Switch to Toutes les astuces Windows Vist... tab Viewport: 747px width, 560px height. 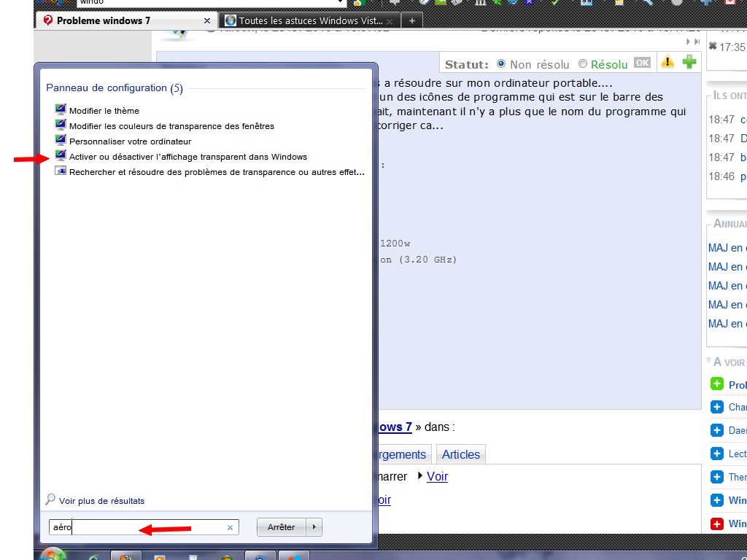310,21
